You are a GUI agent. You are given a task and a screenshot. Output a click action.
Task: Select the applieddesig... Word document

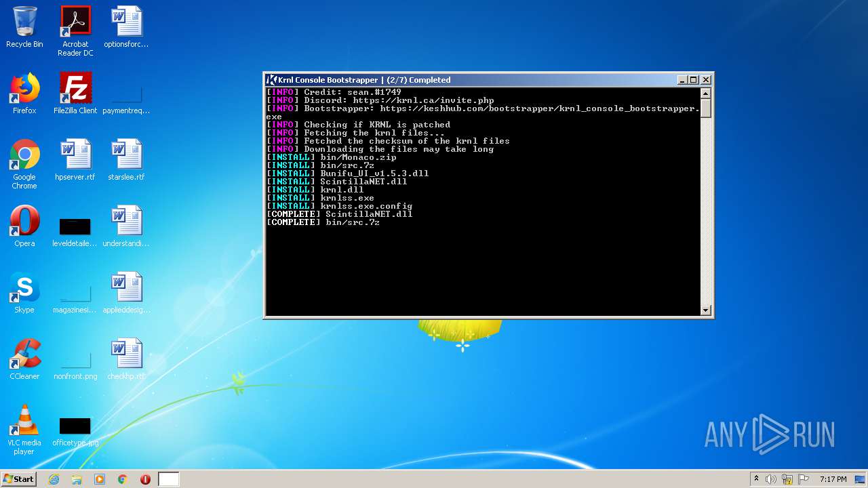(126, 293)
